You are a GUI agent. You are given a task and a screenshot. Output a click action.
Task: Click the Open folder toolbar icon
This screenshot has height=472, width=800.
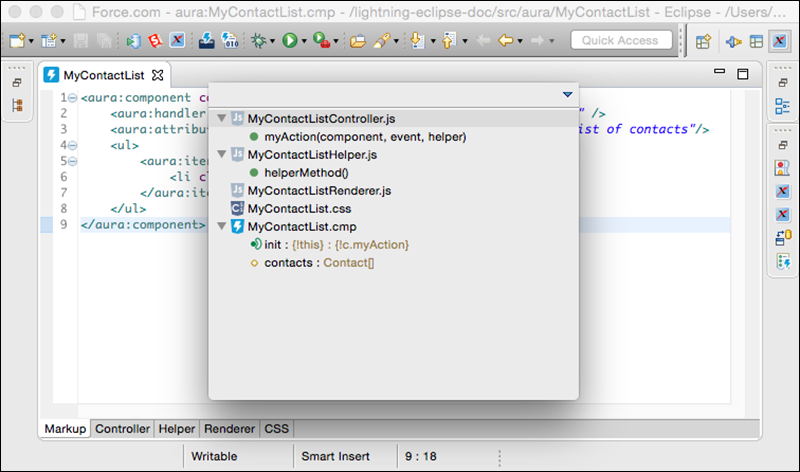pyautogui.click(x=358, y=40)
